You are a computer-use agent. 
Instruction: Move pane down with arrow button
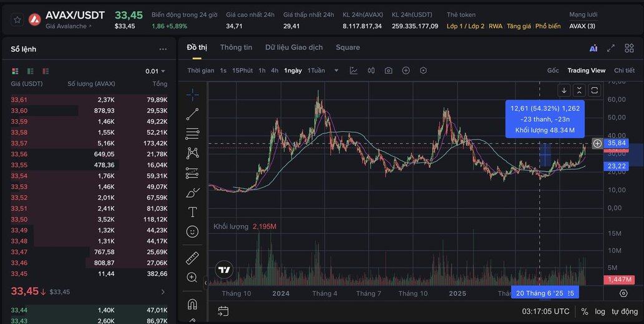coord(564,91)
